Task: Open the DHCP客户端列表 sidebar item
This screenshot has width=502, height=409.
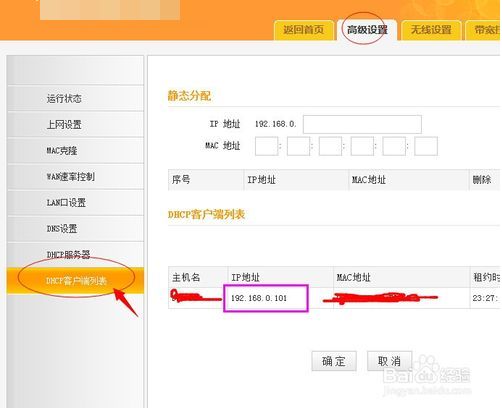Action: pyautogui.click(x=75, y=281)
